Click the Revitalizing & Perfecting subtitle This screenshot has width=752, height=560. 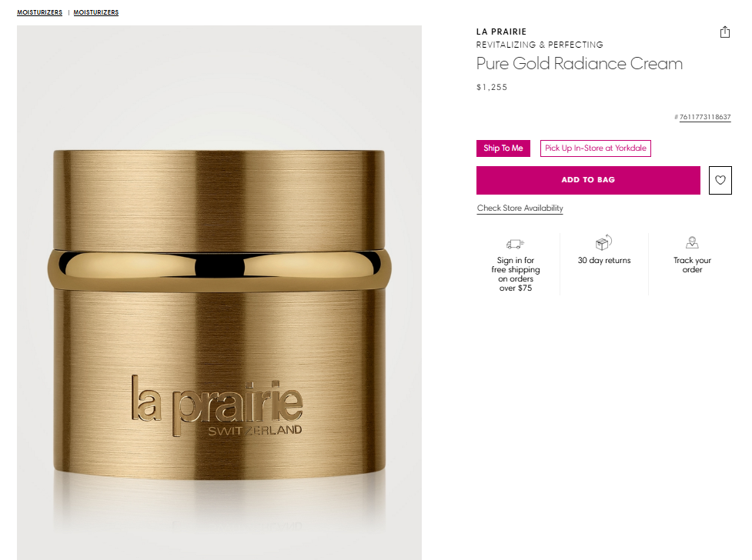click(540, 45)
